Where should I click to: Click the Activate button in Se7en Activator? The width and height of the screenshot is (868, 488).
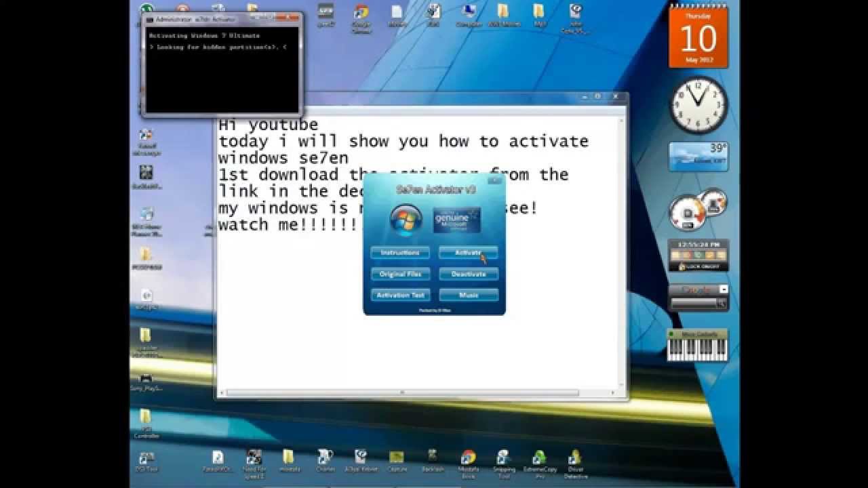coord(469,253)
